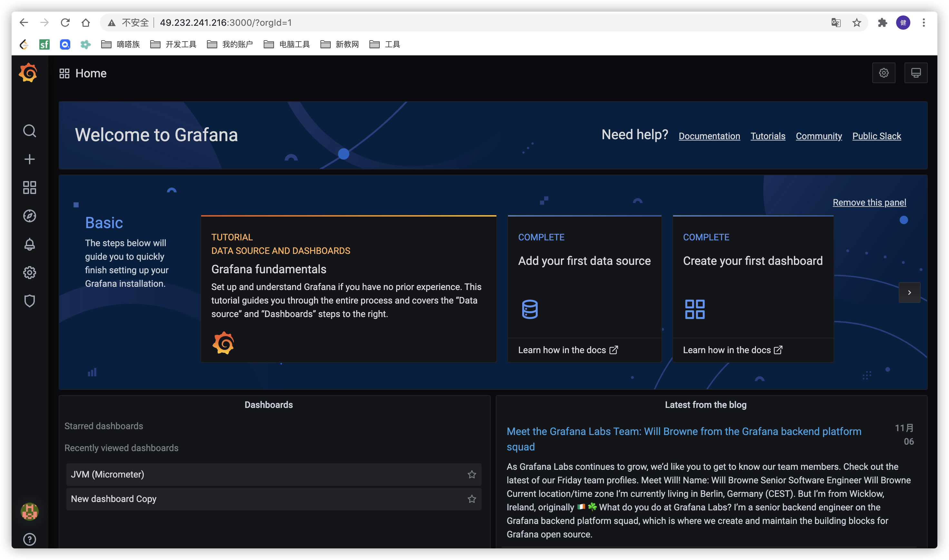This screenshot has height=560, width=949.
Task: Click the cycle view mode monitor icon
Action: coord(916,73)
